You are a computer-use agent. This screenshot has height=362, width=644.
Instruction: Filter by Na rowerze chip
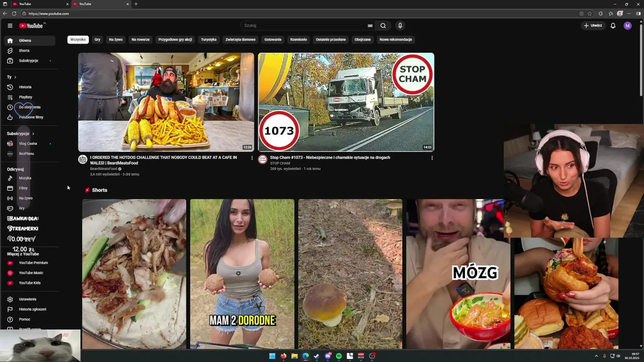click(140, 40)
